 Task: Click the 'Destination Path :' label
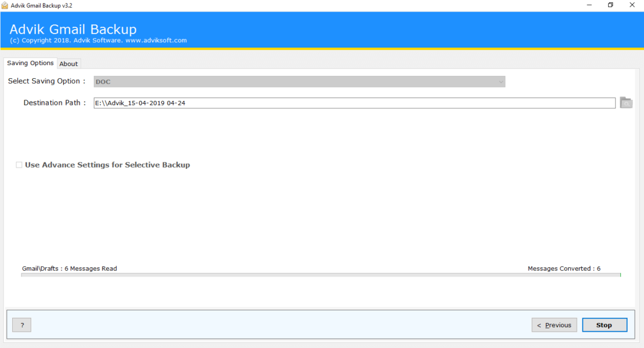[x=54, y=103]
